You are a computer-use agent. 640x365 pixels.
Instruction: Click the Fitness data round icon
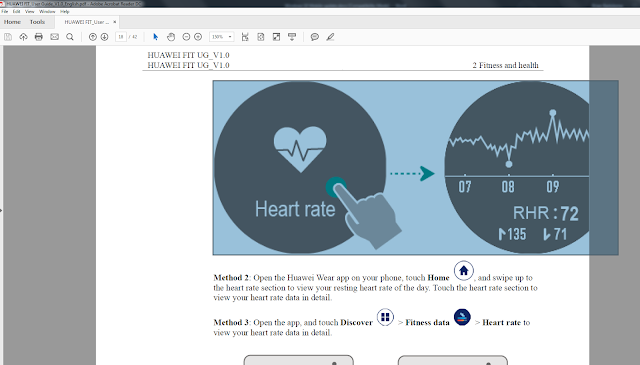(462, 317)
